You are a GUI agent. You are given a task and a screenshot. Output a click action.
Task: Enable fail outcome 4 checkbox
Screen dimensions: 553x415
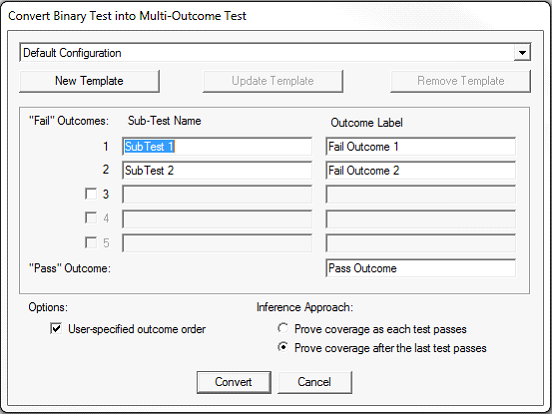click(x=91, y=218)
